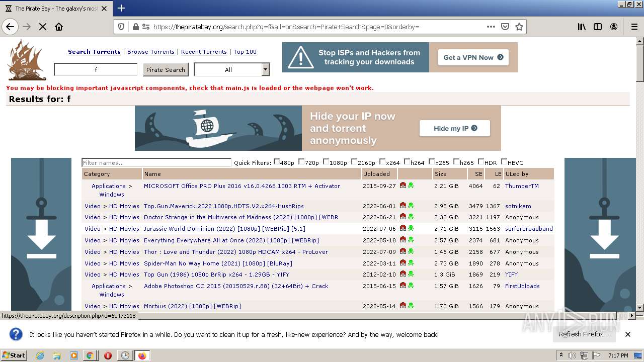Screen dimensions: 644x362
Task: Click the Pirate Search button
Action: click(x=166, y=69)
